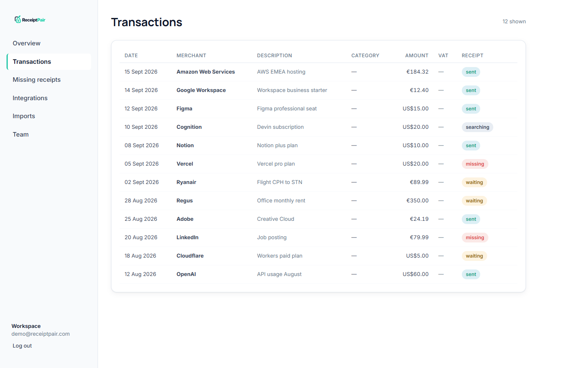588x368 pixels.
Task: Click the Ryanair merchant name
Action: (186, 182)
